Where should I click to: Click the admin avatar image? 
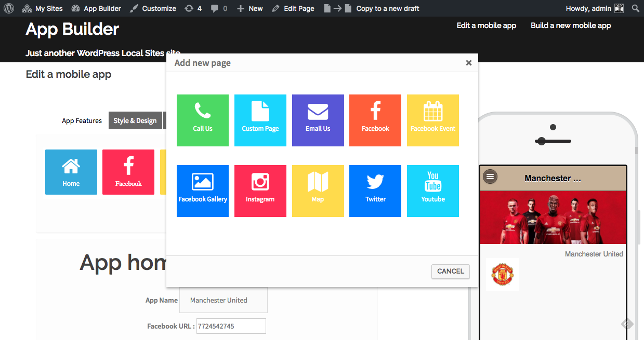pyautogui.click(x=619, y=8)
